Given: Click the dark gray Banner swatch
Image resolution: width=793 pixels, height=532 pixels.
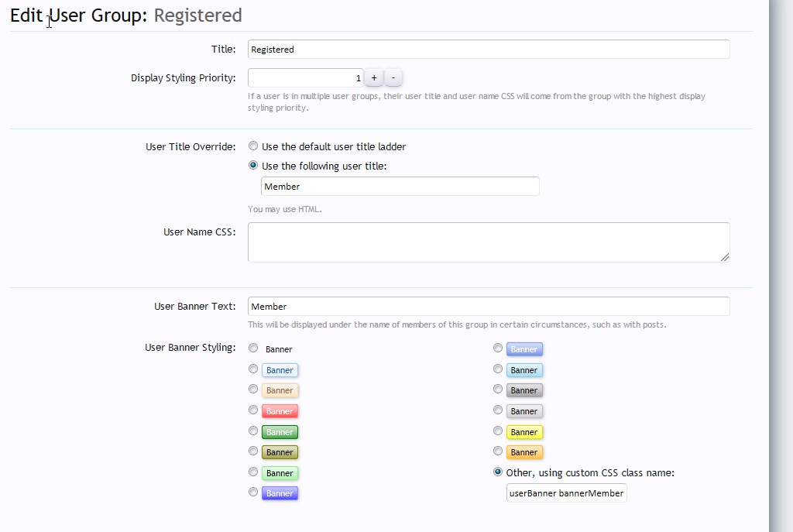Looking at the screenshot, I should tap(524, 390).
